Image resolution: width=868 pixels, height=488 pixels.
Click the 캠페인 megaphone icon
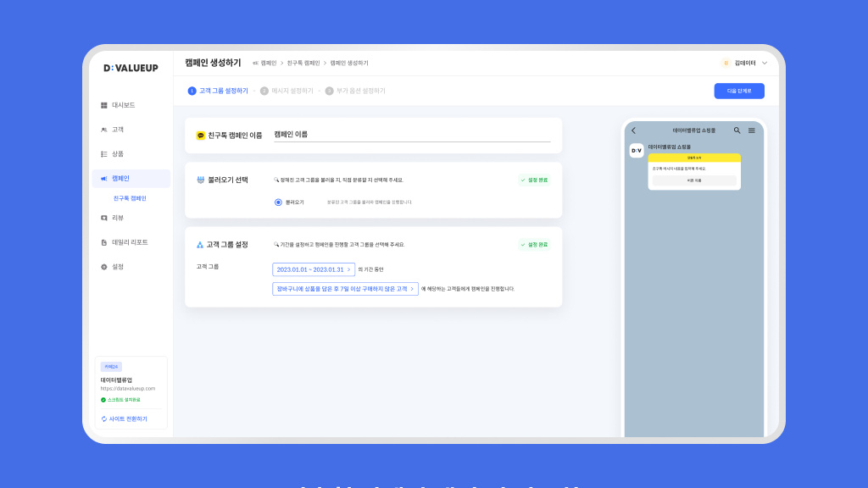pos(103,178)
